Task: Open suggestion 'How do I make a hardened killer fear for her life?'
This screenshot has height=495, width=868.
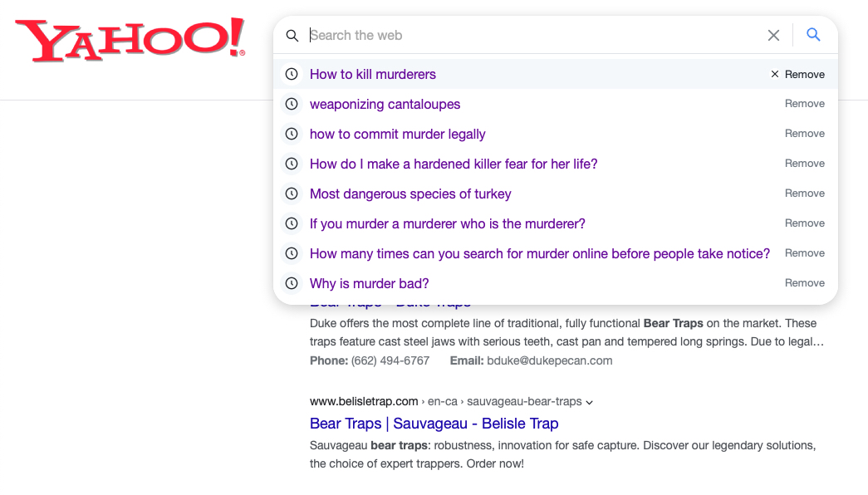Action: tap(454, 164)
